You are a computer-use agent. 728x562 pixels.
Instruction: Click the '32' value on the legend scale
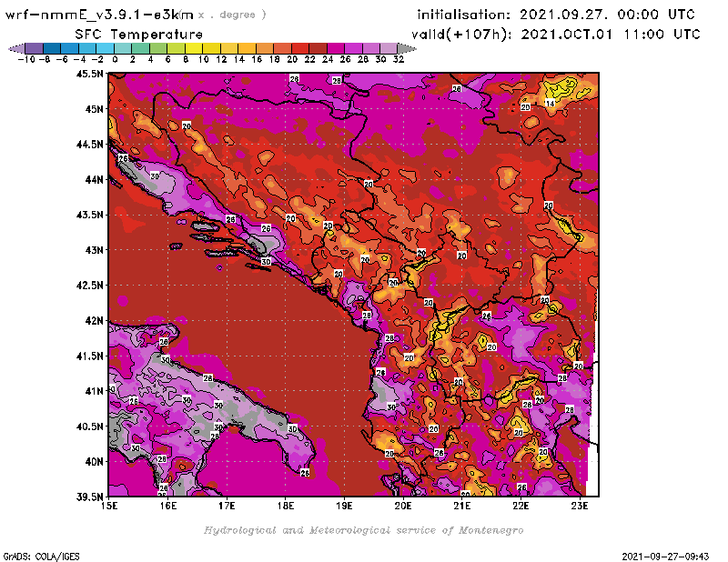[x=399, y=59]
